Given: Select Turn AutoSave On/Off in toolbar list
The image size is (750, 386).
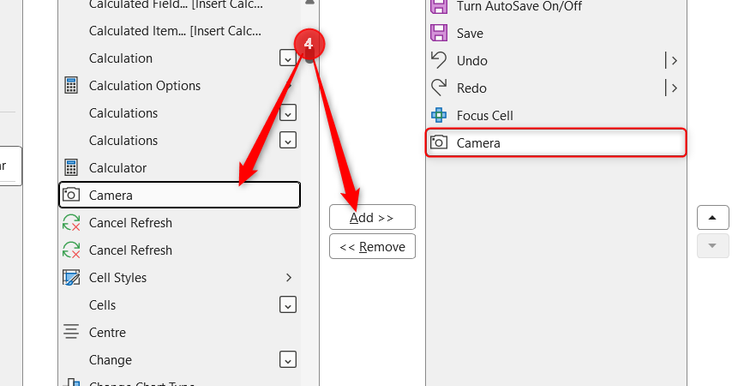Looking at the screenshot, I should 519,6.
